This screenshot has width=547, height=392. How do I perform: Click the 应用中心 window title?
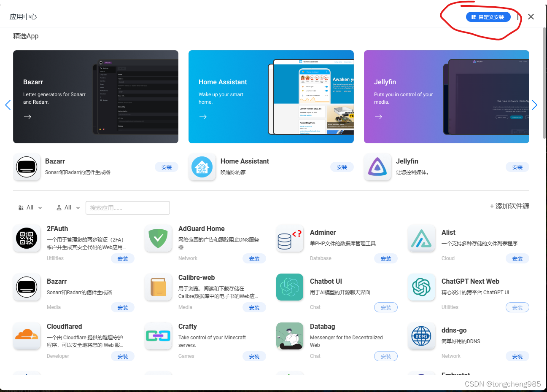[23, 17]
